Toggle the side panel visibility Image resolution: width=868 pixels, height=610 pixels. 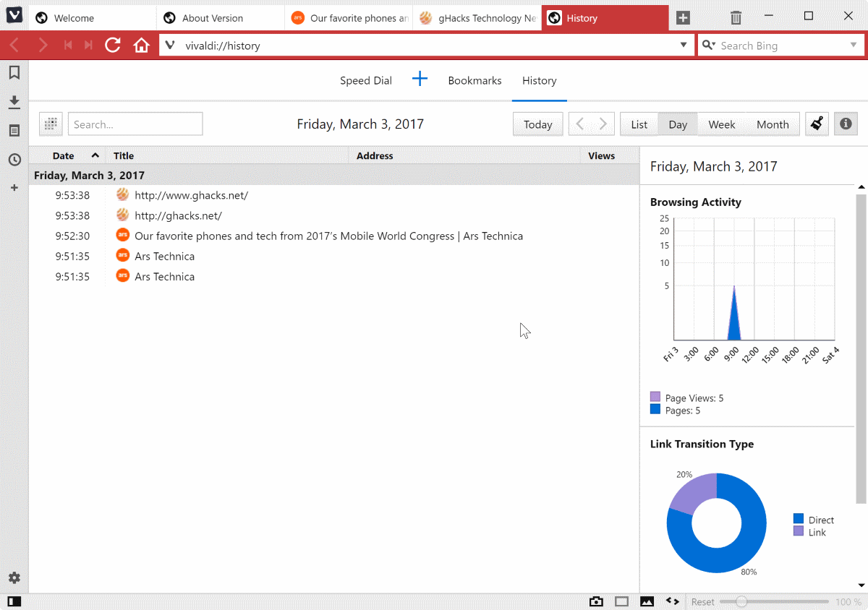coord(14,601)
